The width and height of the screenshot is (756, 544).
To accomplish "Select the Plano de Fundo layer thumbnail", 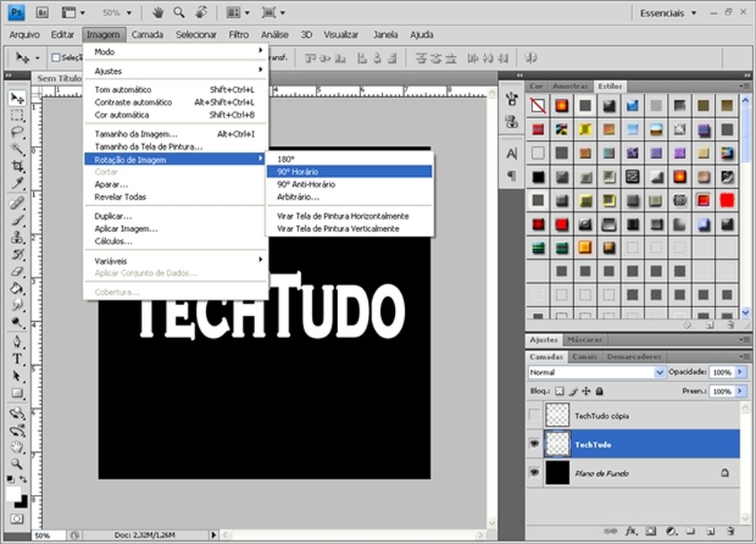I will (557, 473).
